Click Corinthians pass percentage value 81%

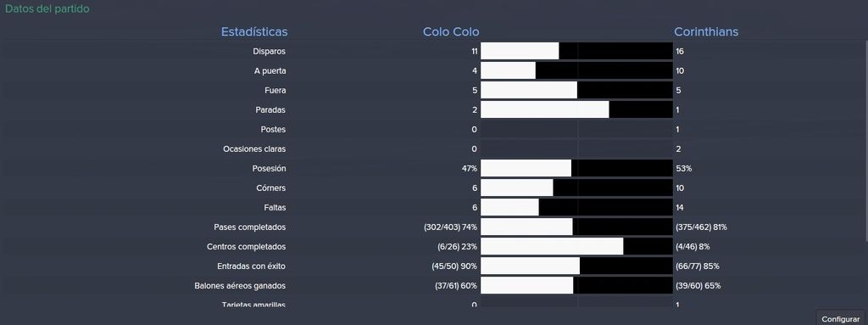click(x=721, y=227)
